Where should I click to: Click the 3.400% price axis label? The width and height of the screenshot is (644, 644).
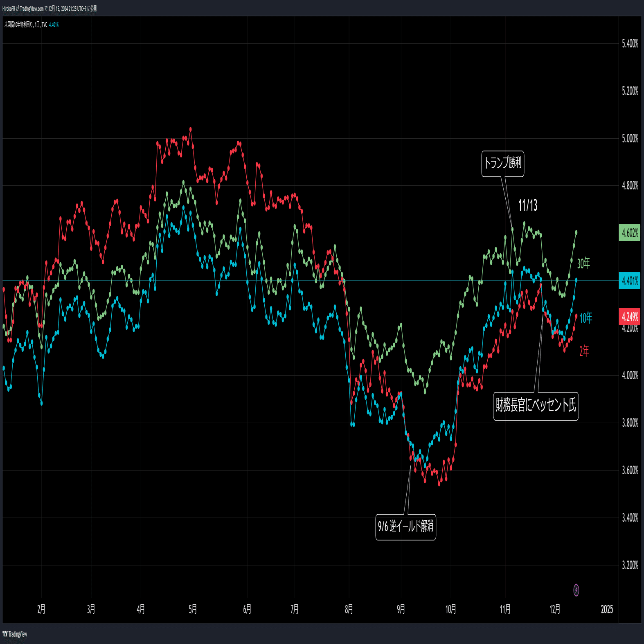point(630,518)
